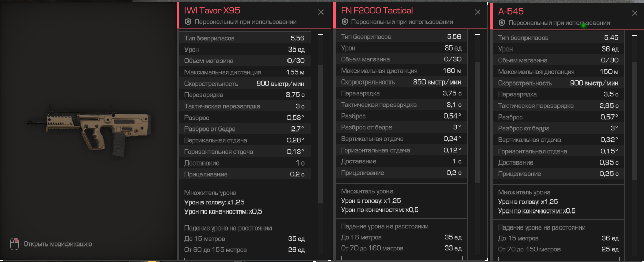The height and width of the screenshot is (262, 644).
Task: Close the A-545 weapon panel
Action: click(635, 13)
